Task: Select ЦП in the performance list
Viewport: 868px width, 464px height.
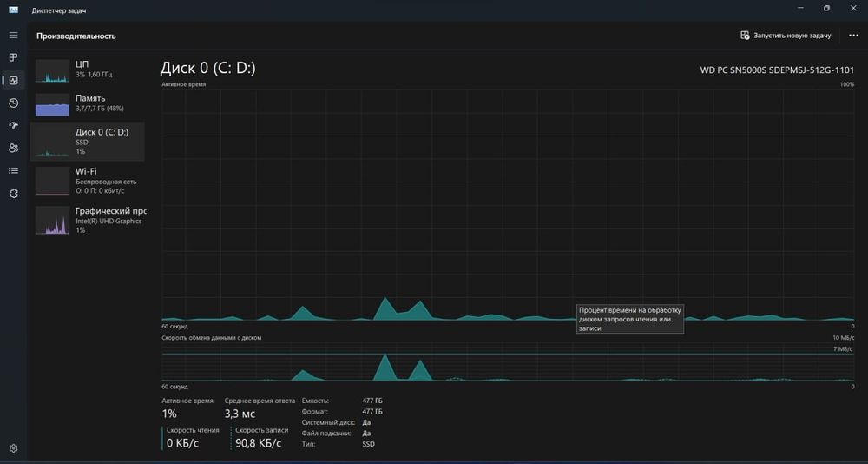Action: (x=88, y=70)
